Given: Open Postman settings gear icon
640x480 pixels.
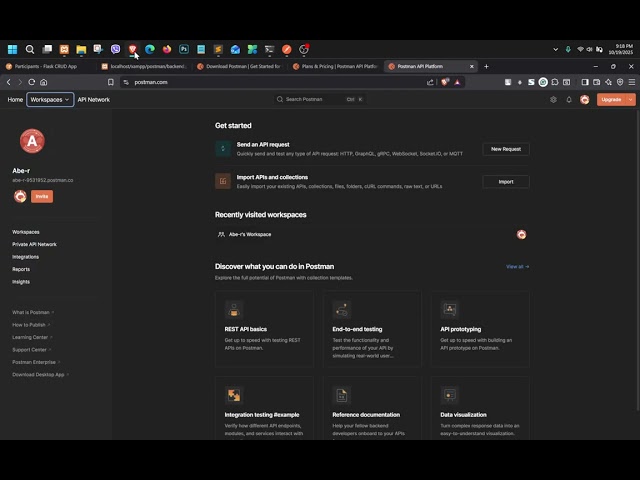Looking at the screenshot, I should point(553,100).
